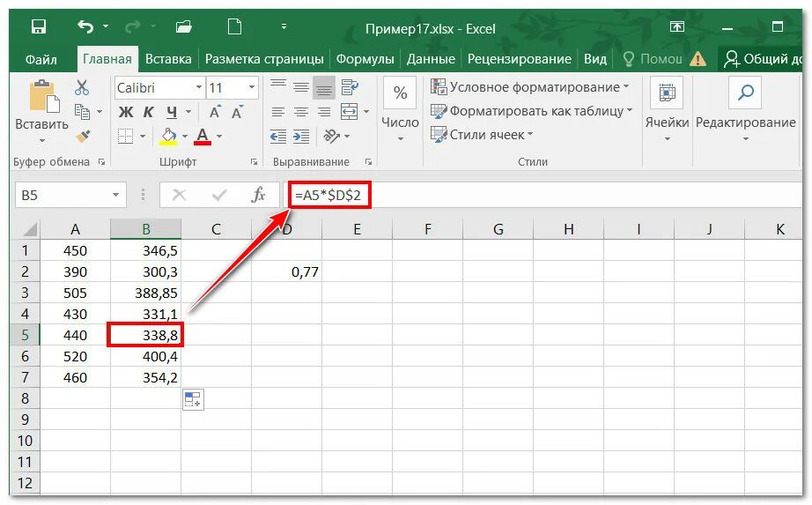812x505 pixels.
Task: Open the Редактирование search group
Action: point(746,110)
